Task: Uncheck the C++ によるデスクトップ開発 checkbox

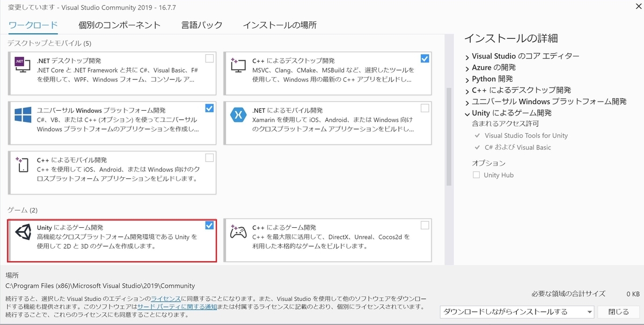Action: (425, 58)
